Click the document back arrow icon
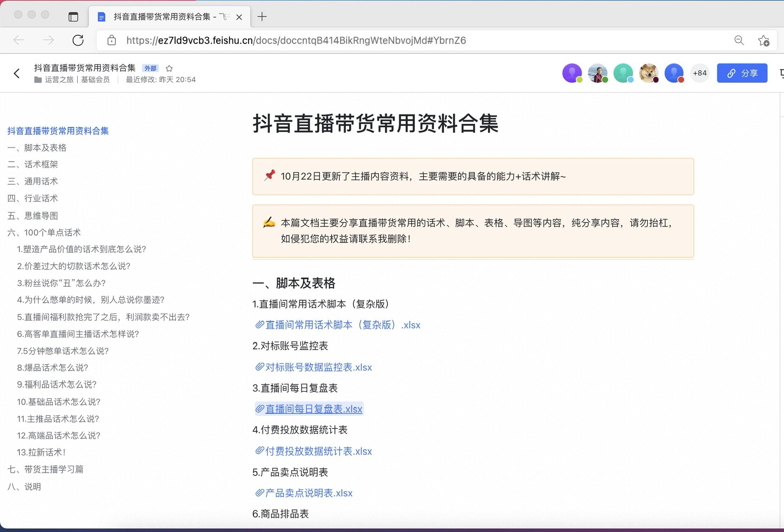The image size is (784, 532). [17, 73]
